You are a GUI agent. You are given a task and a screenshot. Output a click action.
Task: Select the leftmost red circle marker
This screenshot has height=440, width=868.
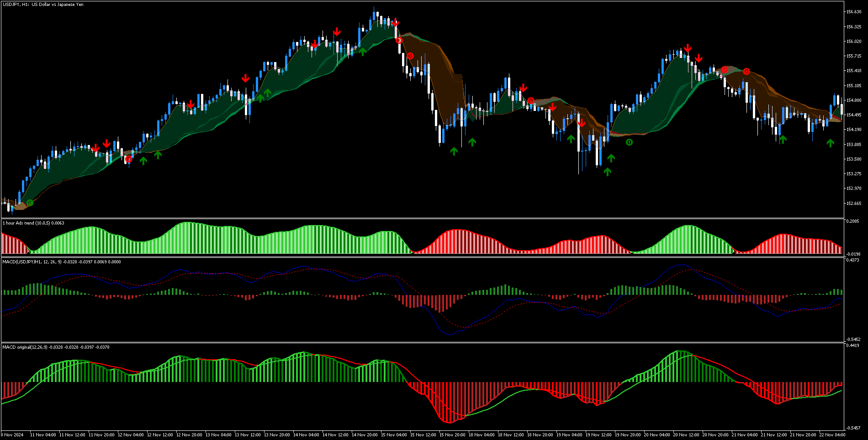pos(128,159)
